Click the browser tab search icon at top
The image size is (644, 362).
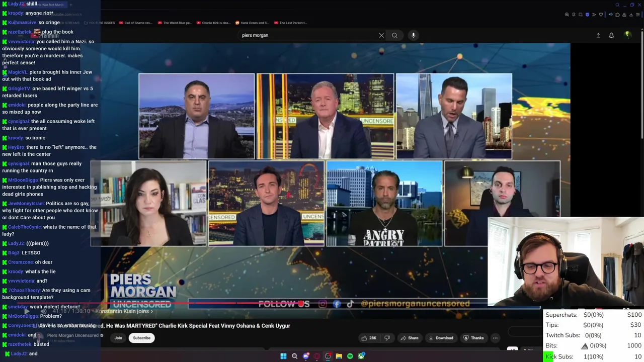617,5
